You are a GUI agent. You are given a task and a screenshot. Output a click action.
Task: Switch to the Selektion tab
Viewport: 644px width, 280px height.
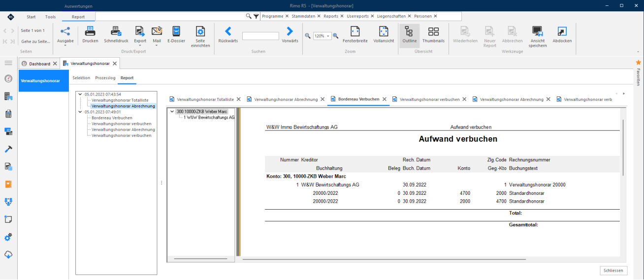[x=81, y=78]
